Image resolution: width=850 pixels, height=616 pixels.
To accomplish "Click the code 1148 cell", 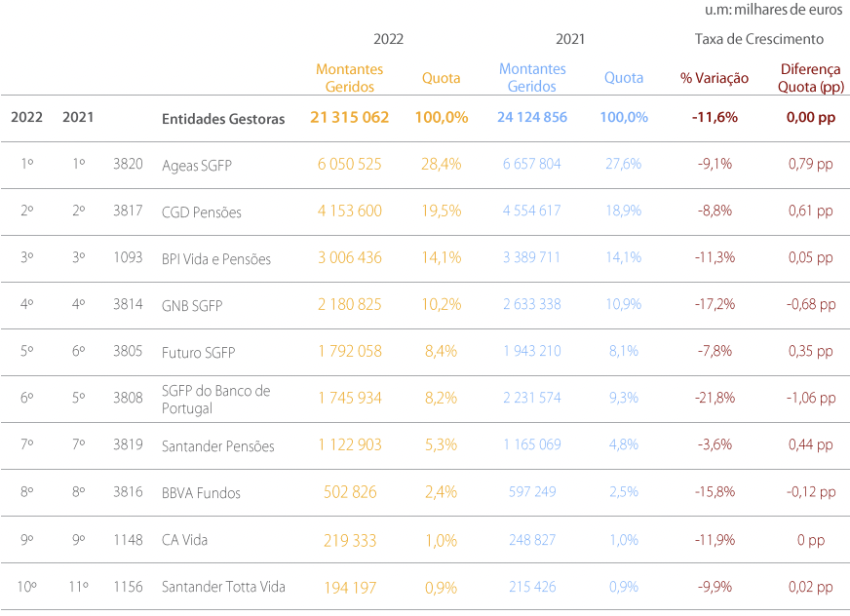I will [x=128, y=540].
